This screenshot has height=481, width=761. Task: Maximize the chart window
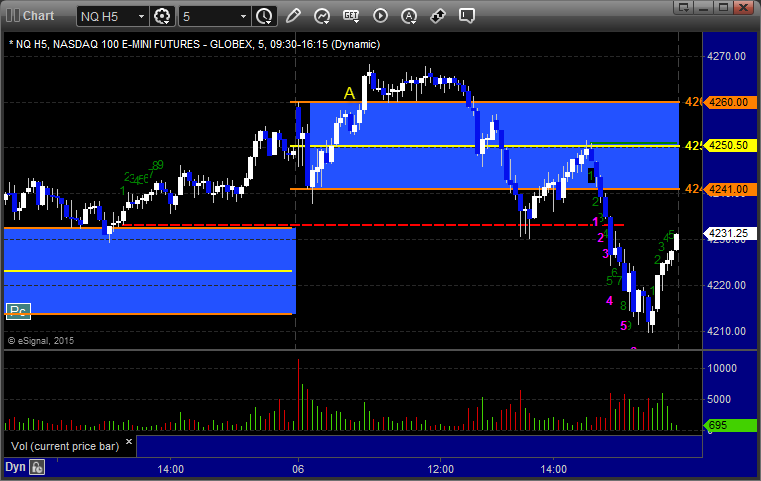pyautogui.click(x=724, y=7)
